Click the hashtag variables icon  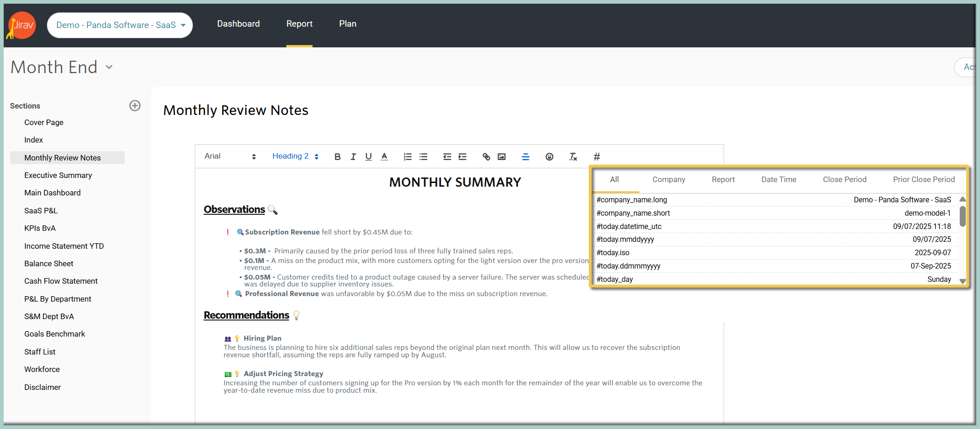597,157
